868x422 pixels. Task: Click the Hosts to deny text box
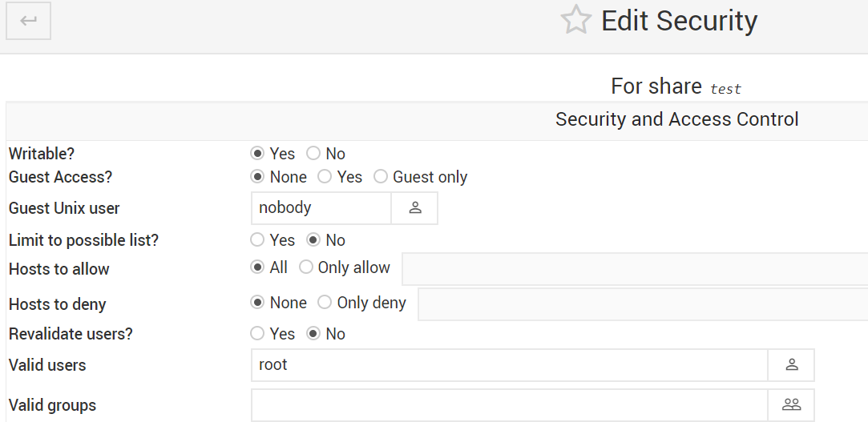click(641, 304)
